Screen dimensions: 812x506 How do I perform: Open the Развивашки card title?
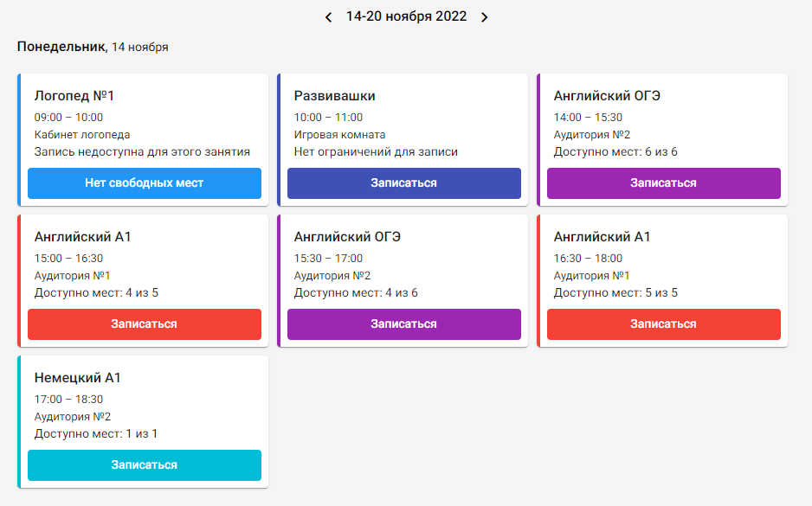(x=335, y=96)
